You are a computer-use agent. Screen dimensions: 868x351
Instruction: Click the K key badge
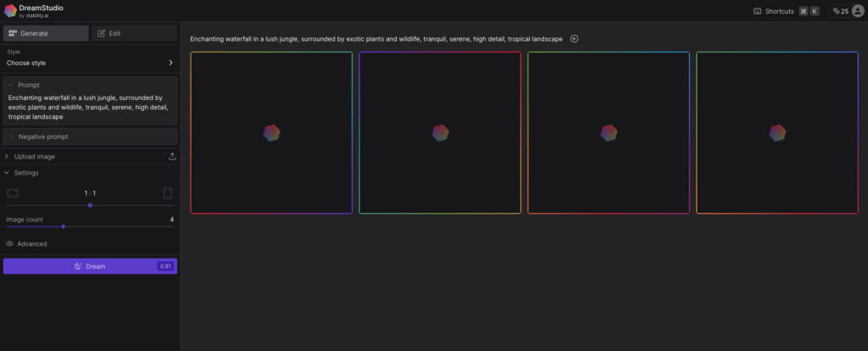click(815, 11)
